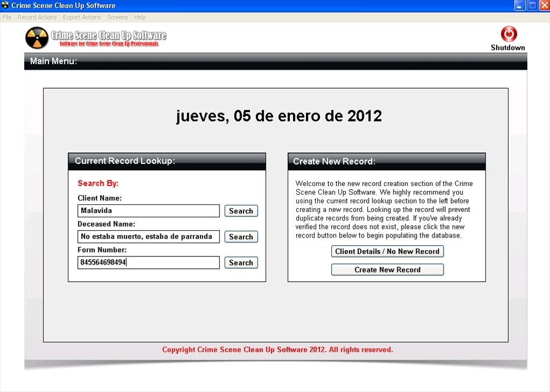Open the Help menu
Screen dimensions: 550x392
pyautogui.click(x=140, y=17)
